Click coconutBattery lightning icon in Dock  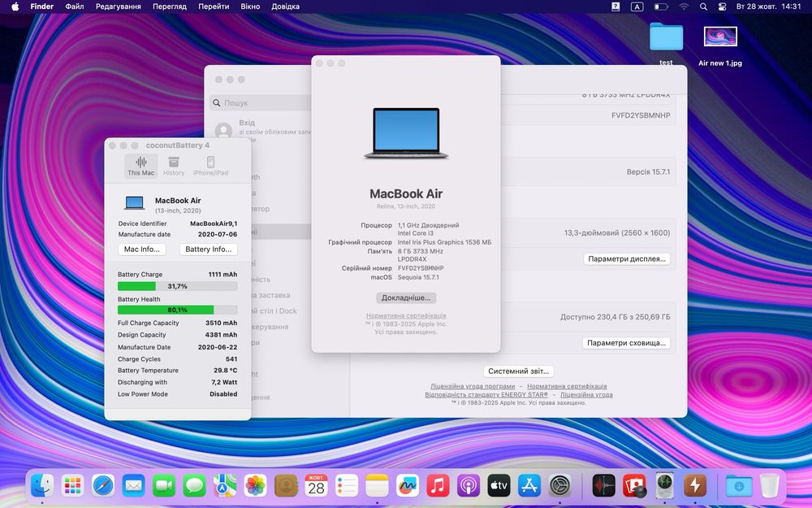coord(695,486)
